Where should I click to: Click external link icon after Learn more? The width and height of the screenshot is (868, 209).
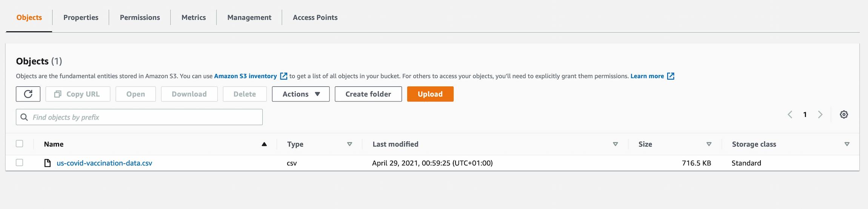(671, 76)
